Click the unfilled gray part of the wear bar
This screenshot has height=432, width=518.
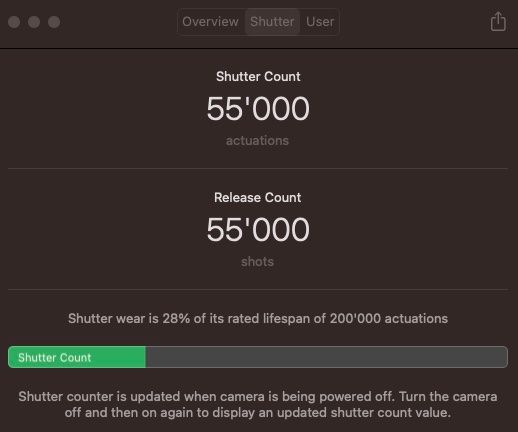(327, 357)
